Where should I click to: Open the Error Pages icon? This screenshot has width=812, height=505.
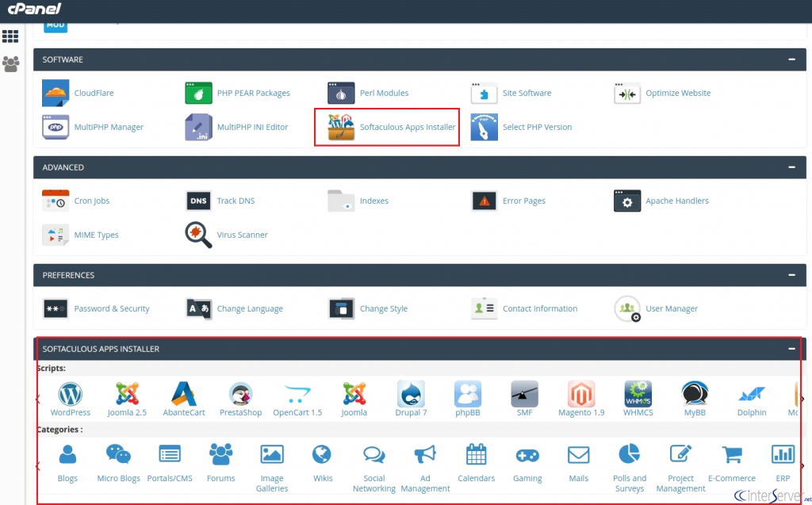(484, 201)
